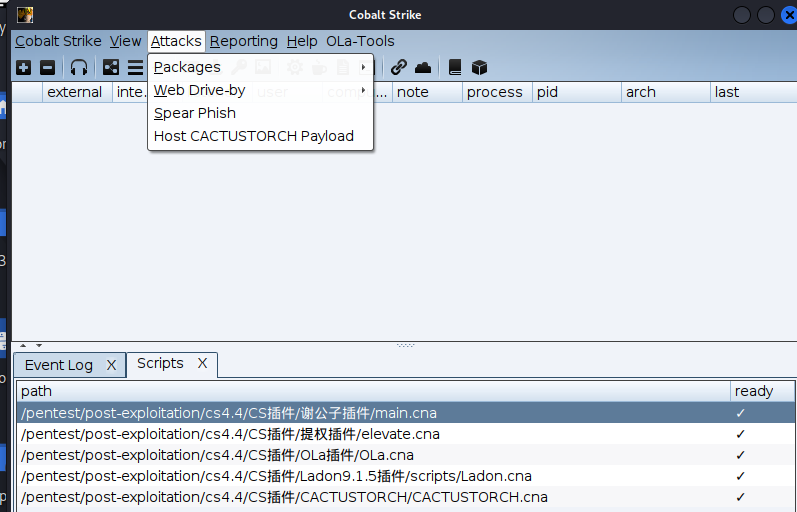This screenshot has width=797, height=512.
Task: Click the book icon in the toolbar
Action: [455, 68]
